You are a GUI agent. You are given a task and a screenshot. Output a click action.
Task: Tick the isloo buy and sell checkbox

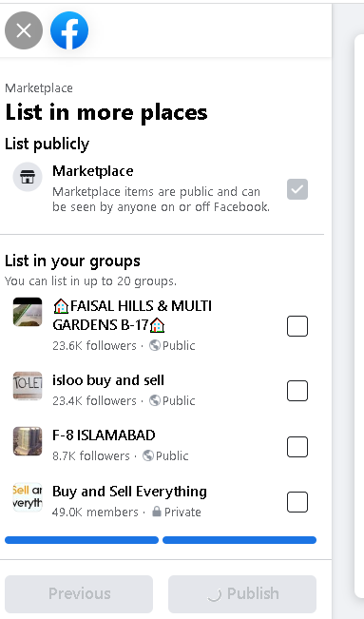(297, 391)
